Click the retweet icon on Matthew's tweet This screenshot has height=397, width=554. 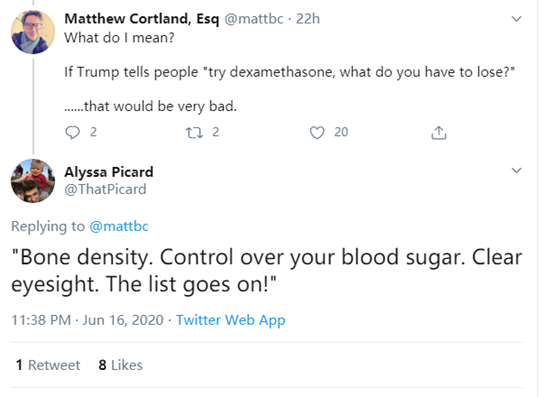point(194,132)
